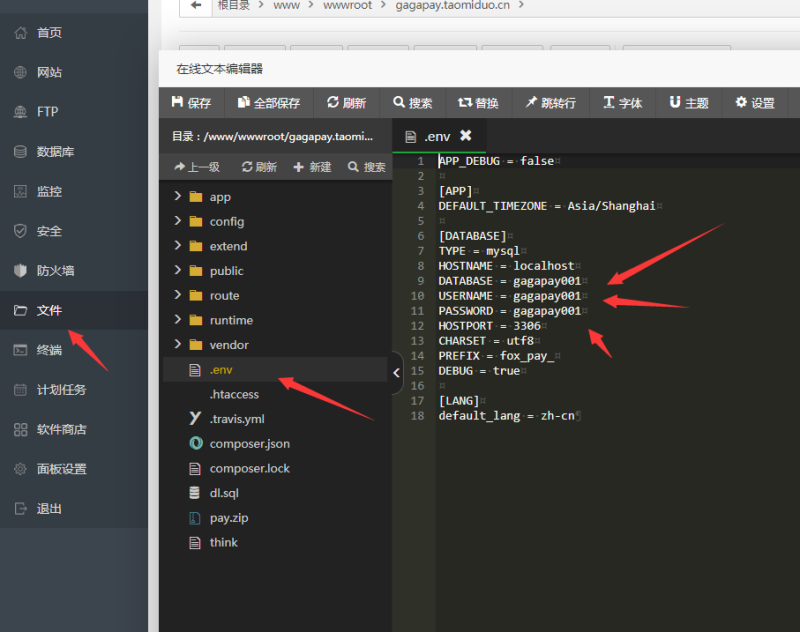Screen dimensions: 800x632
Task: Expand the extend folder
Action: click(x=178, y=245)
